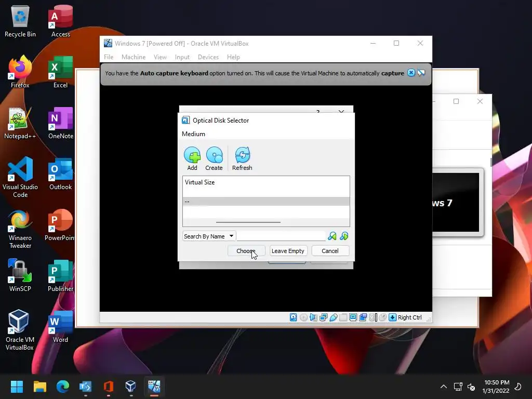Open the Help menu

pos(233,57)
